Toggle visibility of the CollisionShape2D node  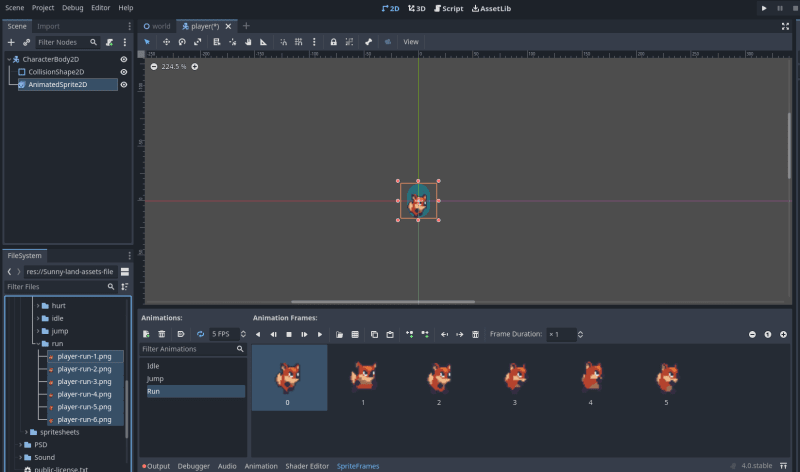123,72
